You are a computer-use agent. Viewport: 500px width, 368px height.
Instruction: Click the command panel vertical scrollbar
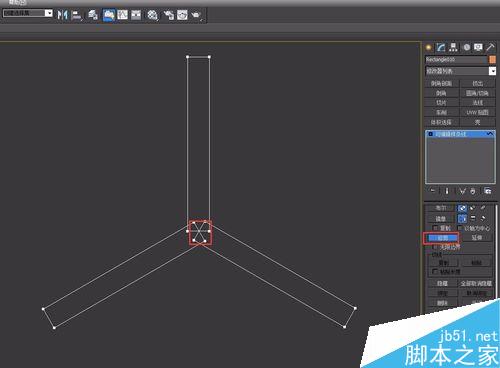coord(496,252)
